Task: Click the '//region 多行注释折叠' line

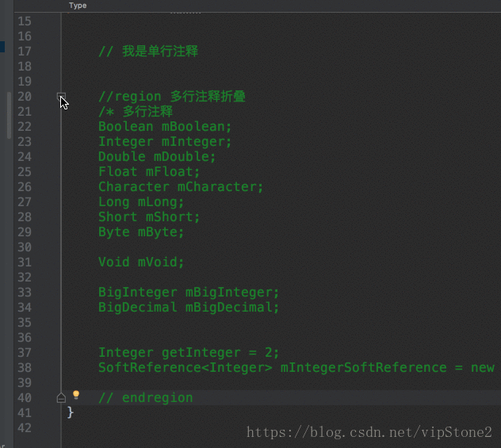Action: pyautogui.click(x=172, y=97)
